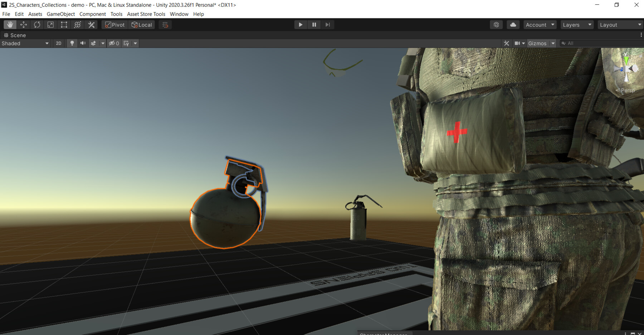Click component editor tools icon in Scene bar
644x335 pixels.
(506, 43)
